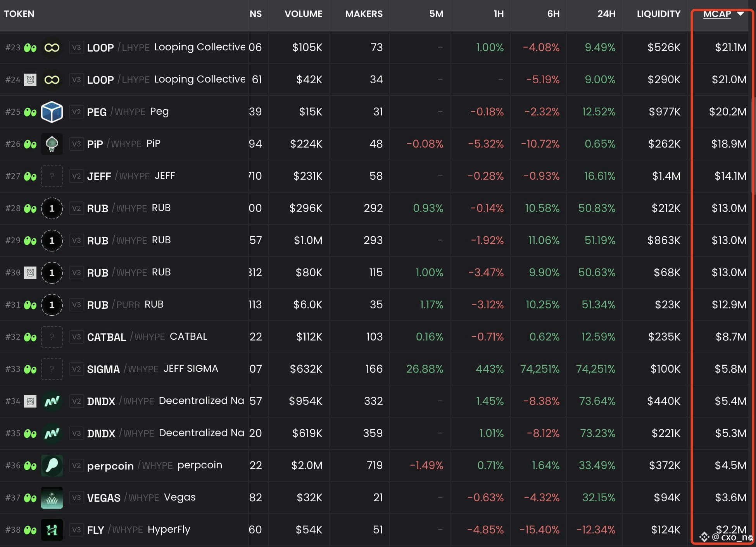
Task: Click the DNDX logo in row #34
Action: coord(52,401)
